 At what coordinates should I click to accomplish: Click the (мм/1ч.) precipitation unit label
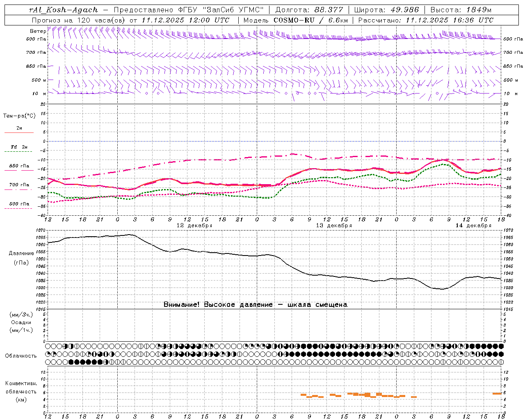tap(21, 331)
